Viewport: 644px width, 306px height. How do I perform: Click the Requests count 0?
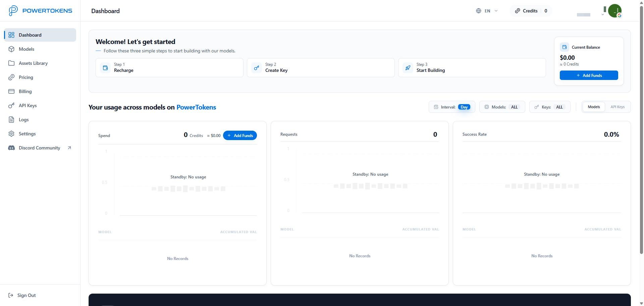tap(435, 134)
